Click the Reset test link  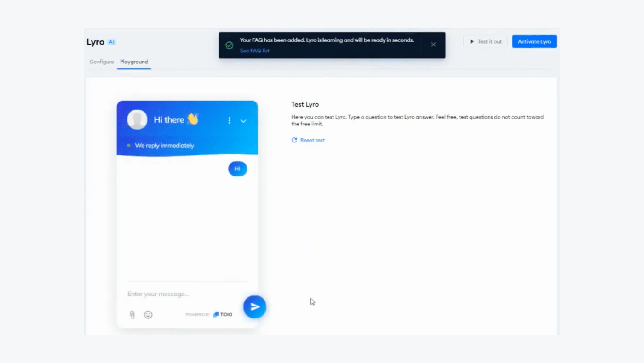click(x=308, y=140)
